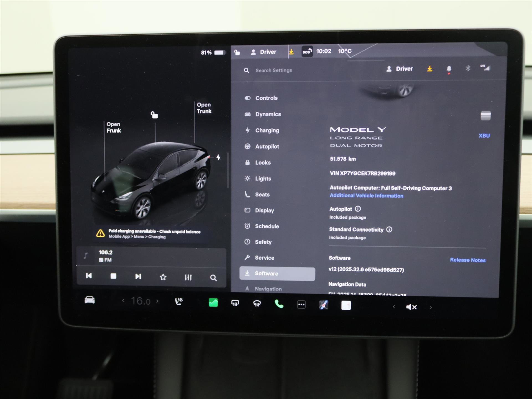Tap the Bluetooth icon in settings header

468,68
